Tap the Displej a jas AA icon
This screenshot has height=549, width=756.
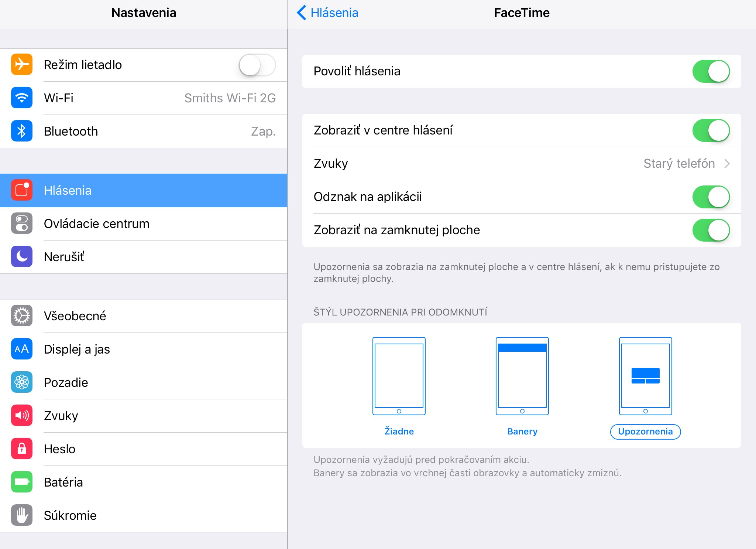[x=22, y=349]
